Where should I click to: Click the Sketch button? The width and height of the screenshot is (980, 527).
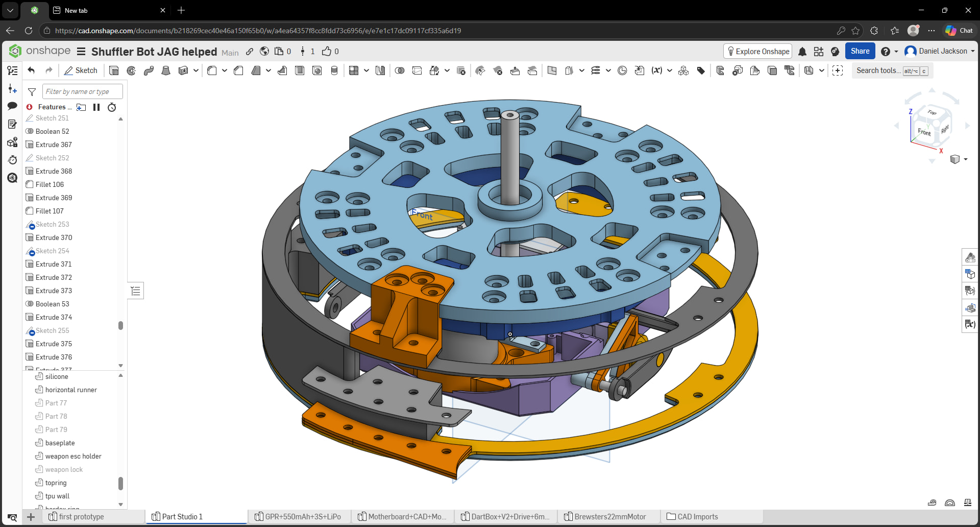click(81, 70)
